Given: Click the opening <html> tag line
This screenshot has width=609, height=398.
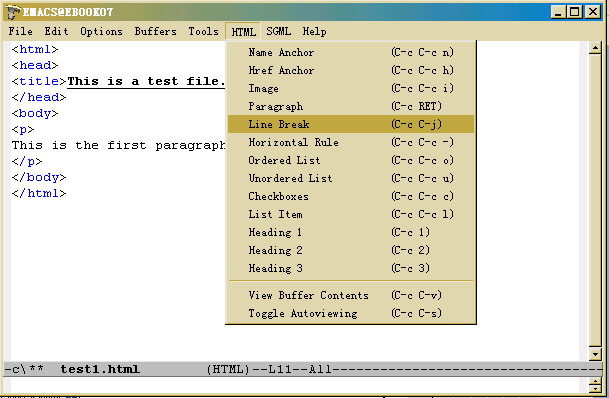Looking at the screenshot, I should tap(35, 49).
